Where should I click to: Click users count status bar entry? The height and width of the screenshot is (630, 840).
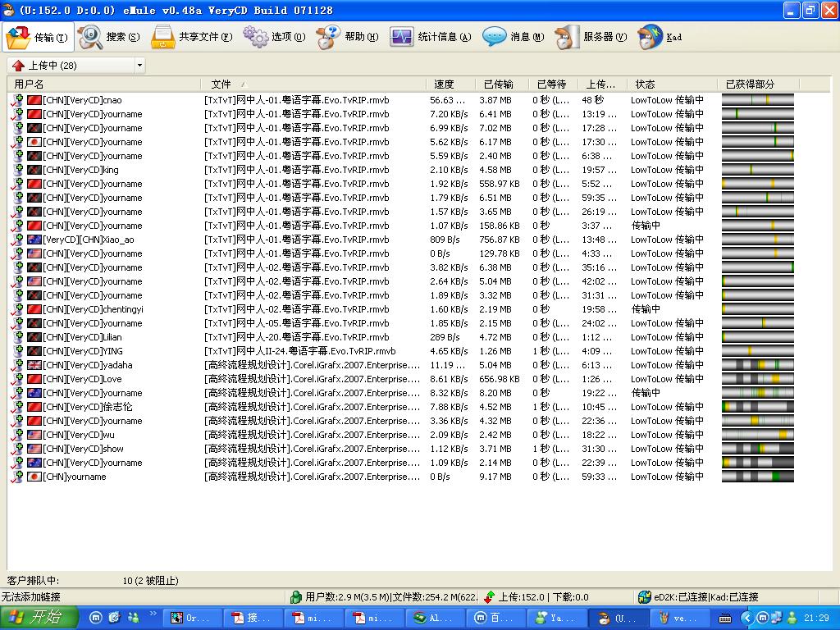[383, 597]
